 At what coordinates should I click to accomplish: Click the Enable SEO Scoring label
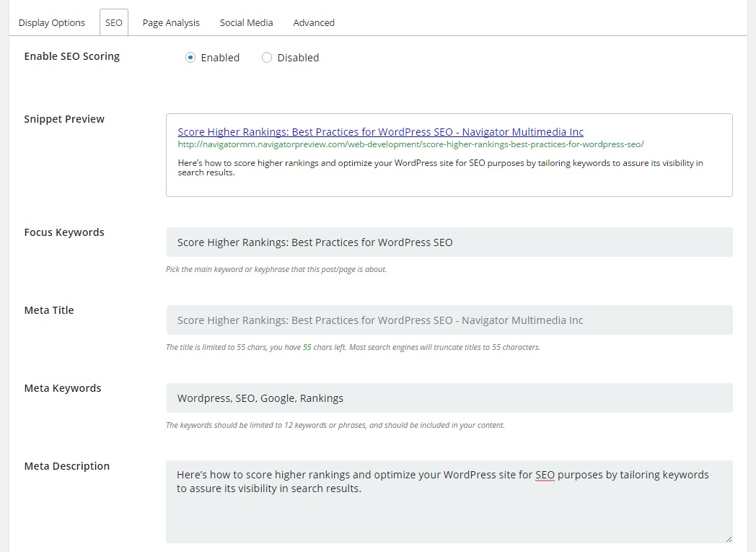(x=72, y=56)
